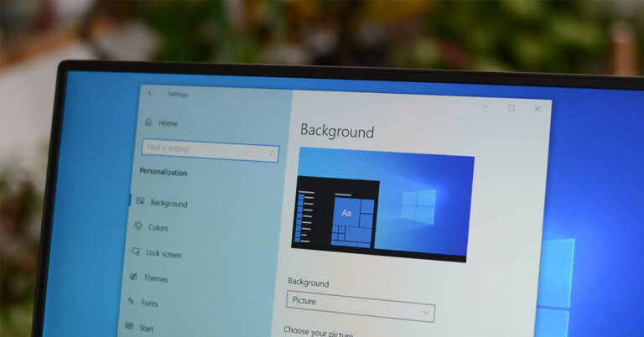Minimize the Settings window
Viewport: 644px width, 337px height.
(486, 106)
